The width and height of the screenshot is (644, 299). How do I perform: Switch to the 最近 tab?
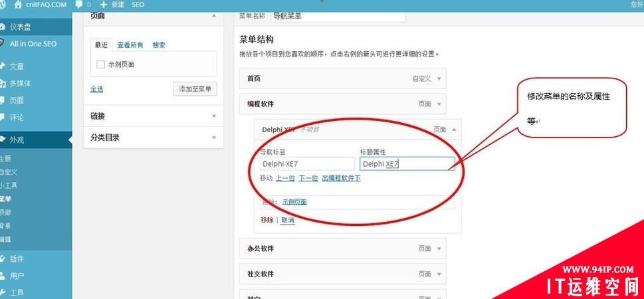(x=101, y=45)
